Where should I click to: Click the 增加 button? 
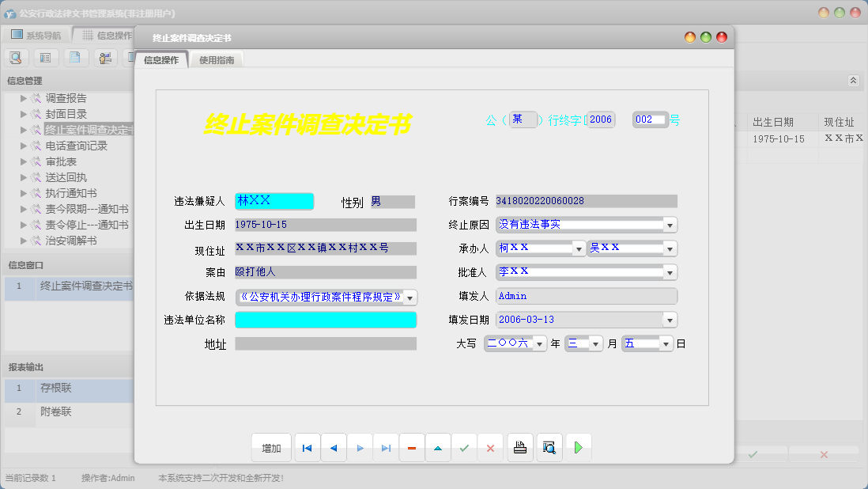coord(271,448)
